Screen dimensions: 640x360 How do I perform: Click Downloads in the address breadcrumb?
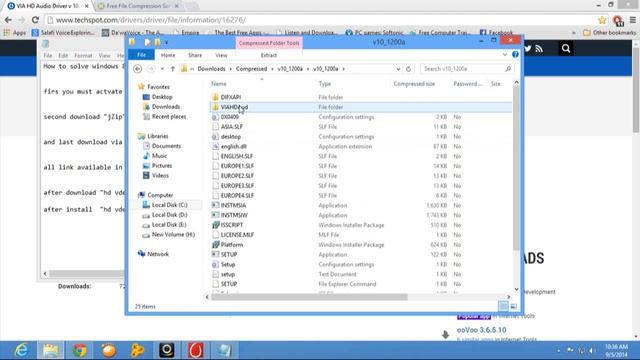tap(211, 69)
